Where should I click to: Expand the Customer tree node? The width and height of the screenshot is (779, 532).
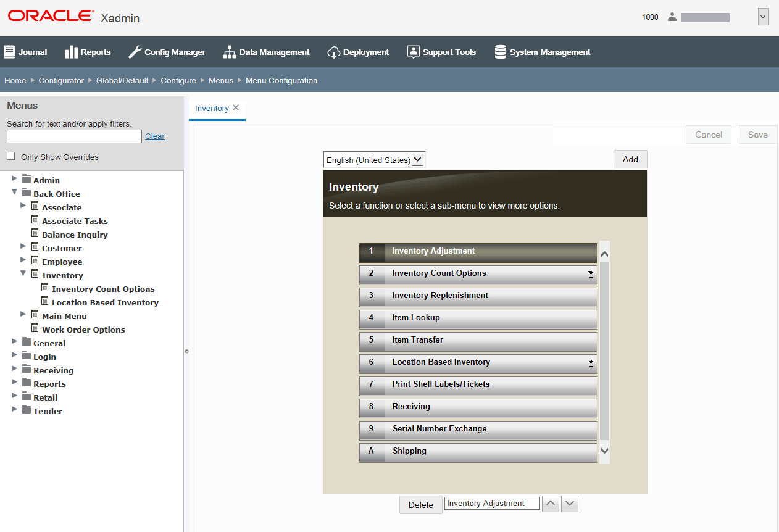(23, 246)
